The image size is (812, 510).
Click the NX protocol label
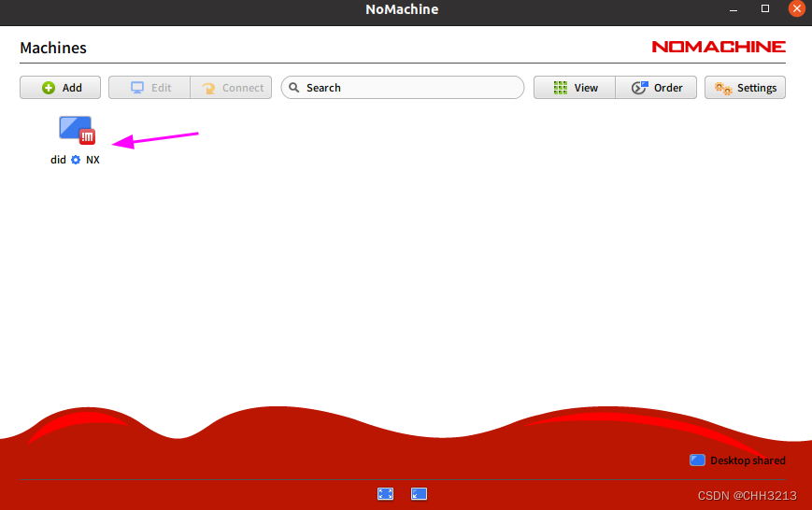pyautogui.click(x=93, y=160)
